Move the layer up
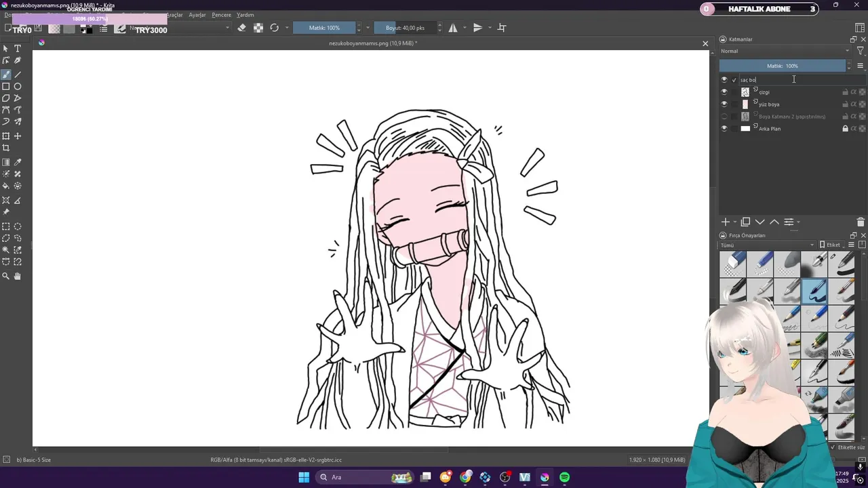 [774, 222]
